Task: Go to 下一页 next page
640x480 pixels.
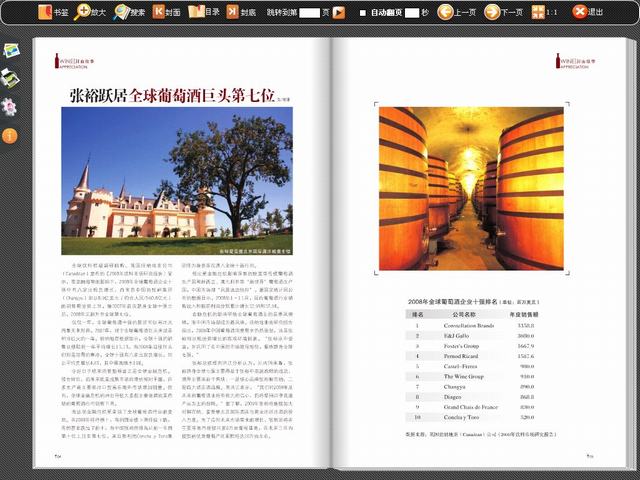Action: tap(503, 12)
